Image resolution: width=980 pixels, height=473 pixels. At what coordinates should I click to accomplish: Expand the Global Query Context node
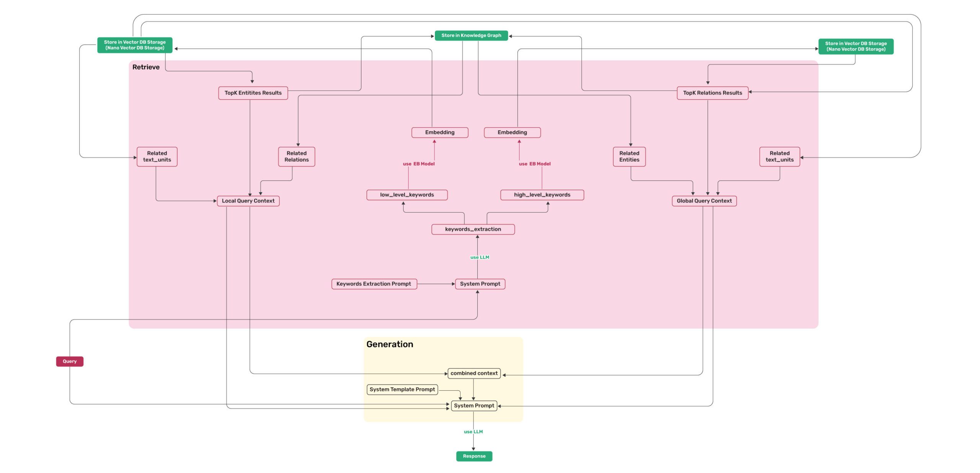tap(704, 201)
